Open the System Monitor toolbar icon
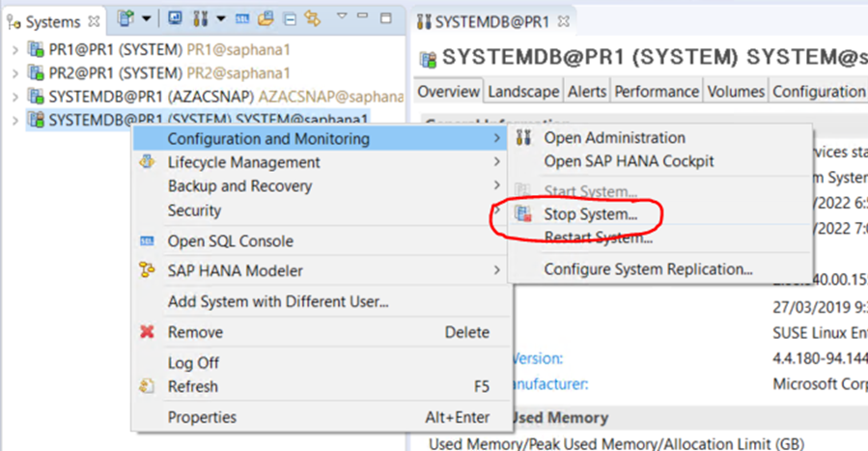This screenshot has width=868, height=451. pyautogui.click(x=175, y=18)
